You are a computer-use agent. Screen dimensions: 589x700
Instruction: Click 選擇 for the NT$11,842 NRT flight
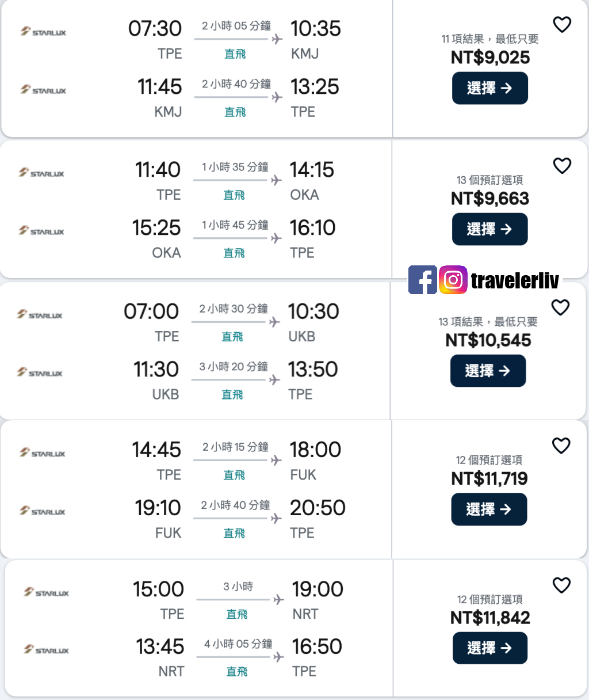point(489,648)
